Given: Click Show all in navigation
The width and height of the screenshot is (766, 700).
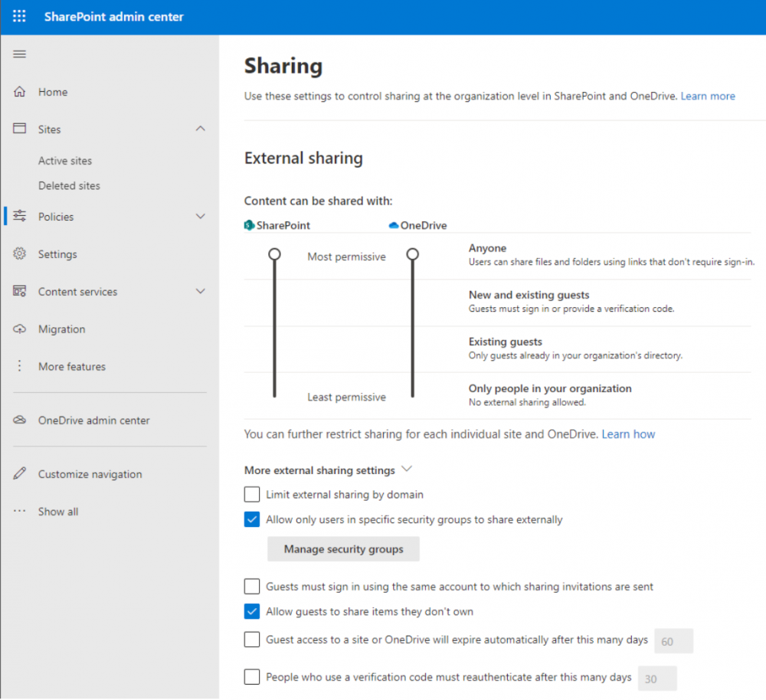Looking at the screenshot, I should pos(58,512).
